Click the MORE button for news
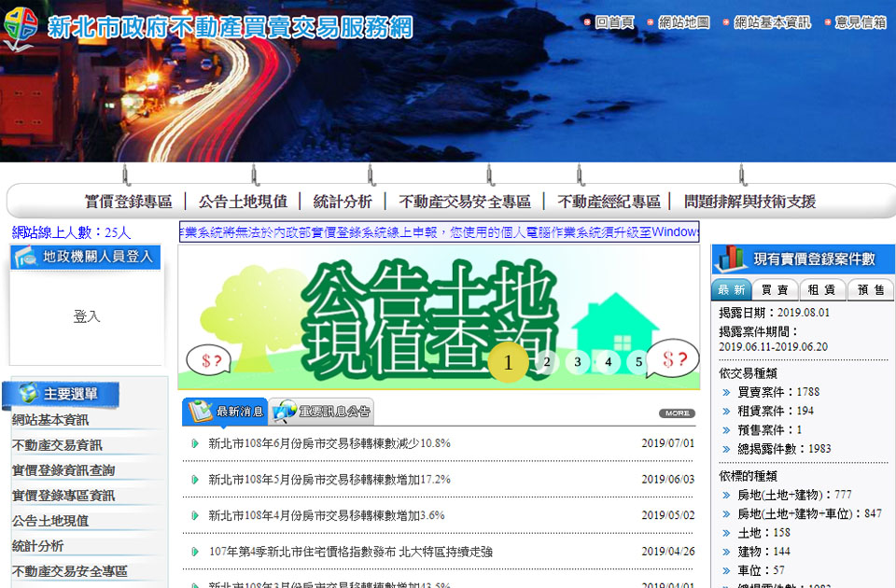This screenshot has width=896, height=588. coord(678,413)
